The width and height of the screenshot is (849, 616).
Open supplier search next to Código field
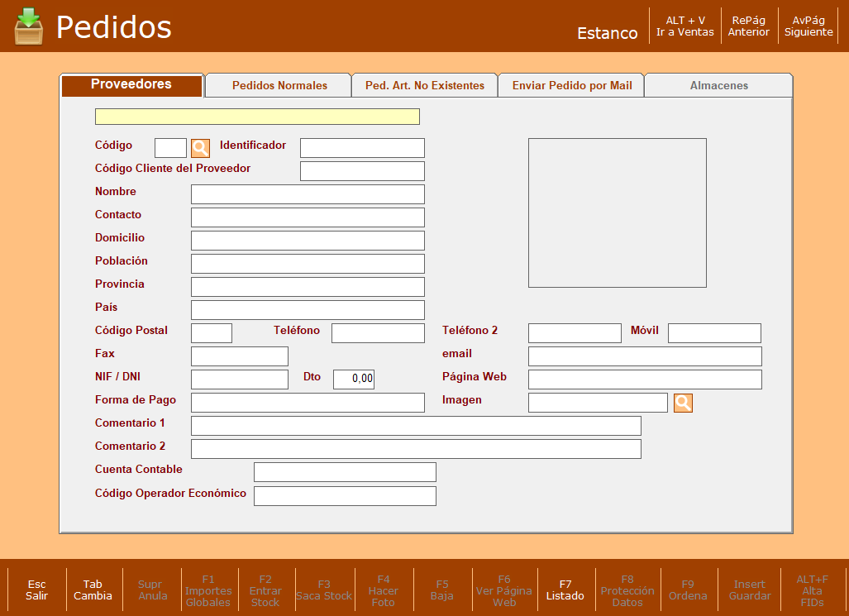[x=200, y=148]
